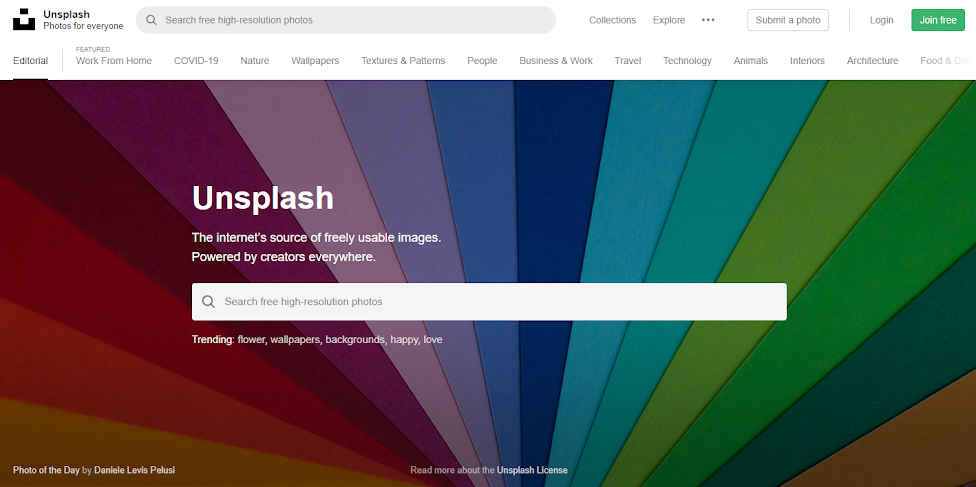Screen dimensions: 976x487
Task: Open the three-dots more menu
Action: click(x=708, y=20)
